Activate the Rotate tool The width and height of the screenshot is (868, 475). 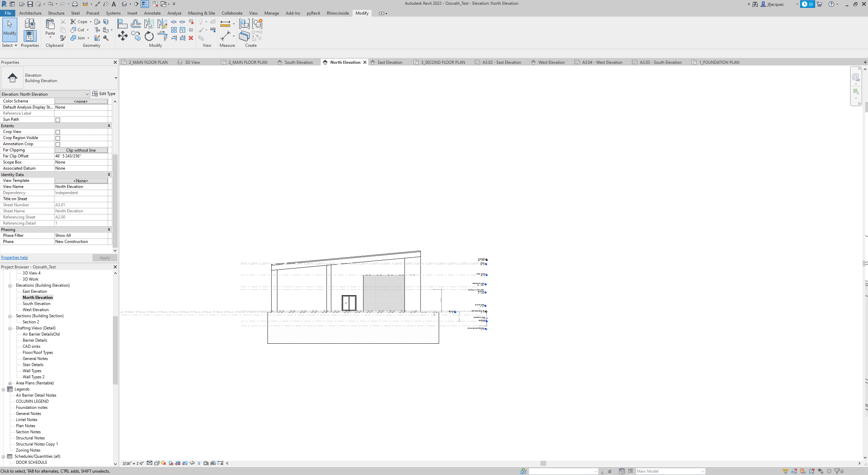(x=149, y=36)
